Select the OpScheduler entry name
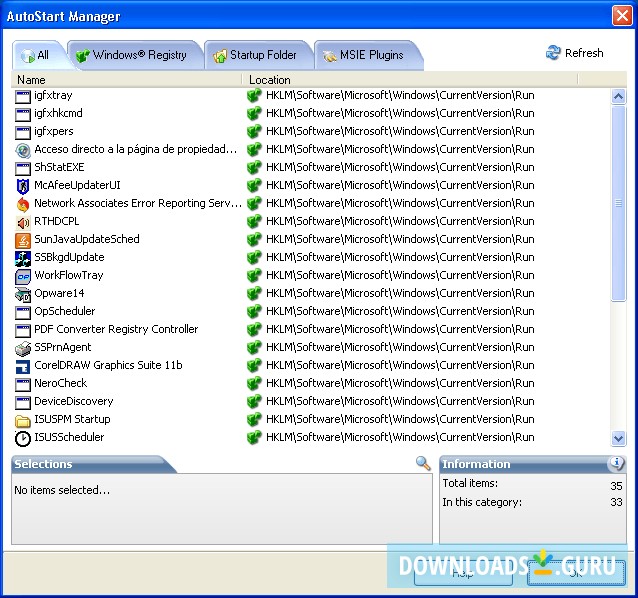Screen dimensions: 638x598 click(65, 311)
